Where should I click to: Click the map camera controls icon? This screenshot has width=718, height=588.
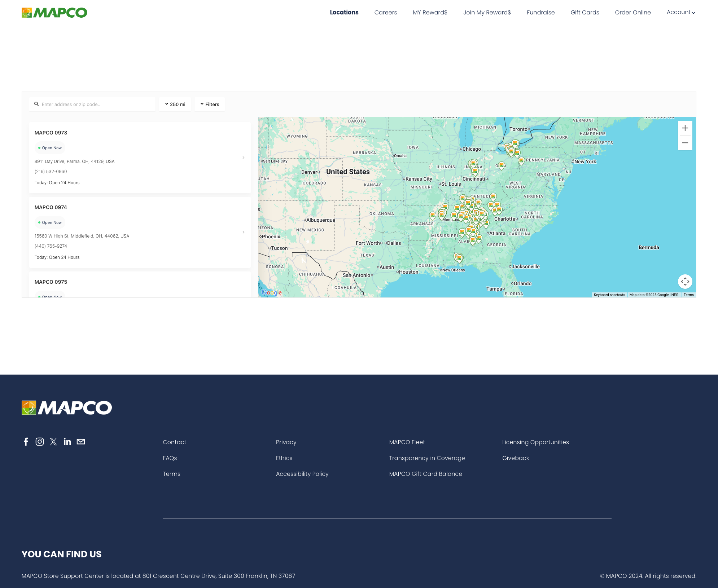pos(685,282)
